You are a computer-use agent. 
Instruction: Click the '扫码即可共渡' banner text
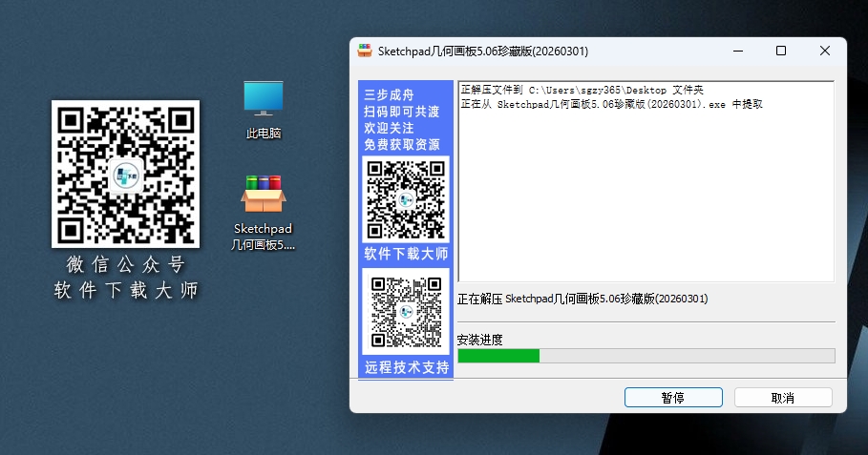pyautogui.click(x=402, y=112)
